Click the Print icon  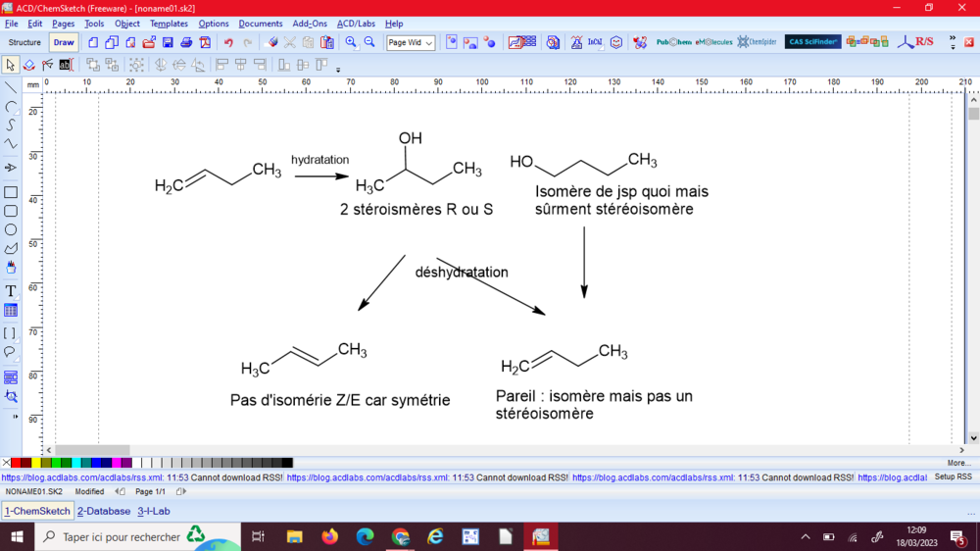point(186,42)
